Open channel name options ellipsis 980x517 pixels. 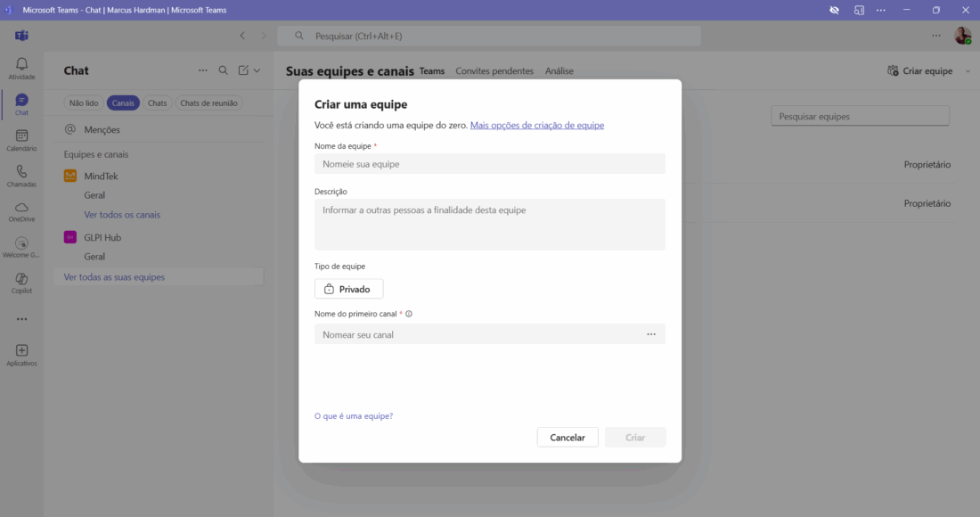(651, 334)
